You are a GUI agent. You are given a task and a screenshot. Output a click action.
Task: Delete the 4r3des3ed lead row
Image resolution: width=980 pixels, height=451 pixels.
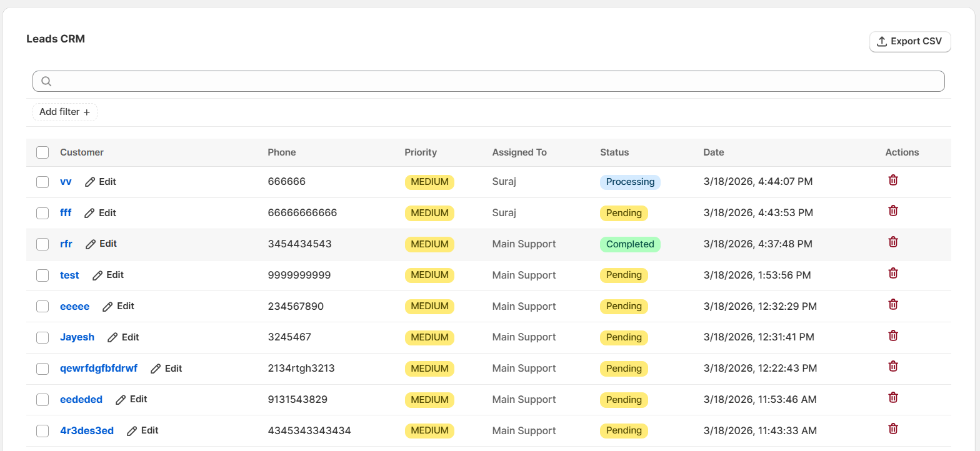coord(893,429)
